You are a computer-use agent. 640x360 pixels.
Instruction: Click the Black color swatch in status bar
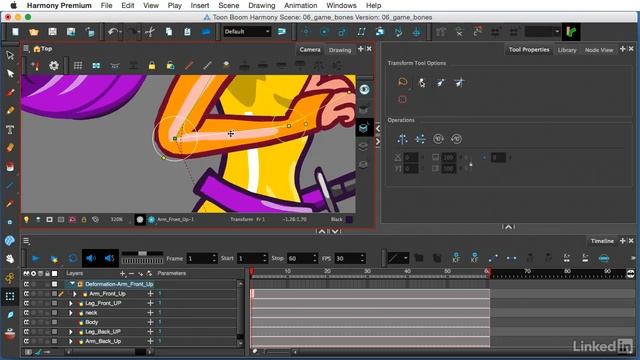tap(349, 220)
